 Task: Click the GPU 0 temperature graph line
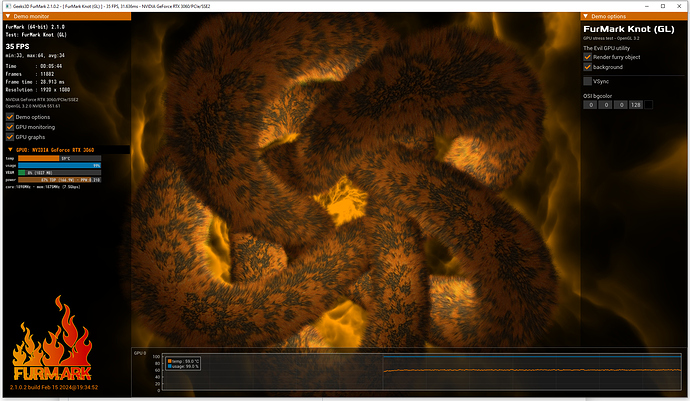tap(532, 370)
